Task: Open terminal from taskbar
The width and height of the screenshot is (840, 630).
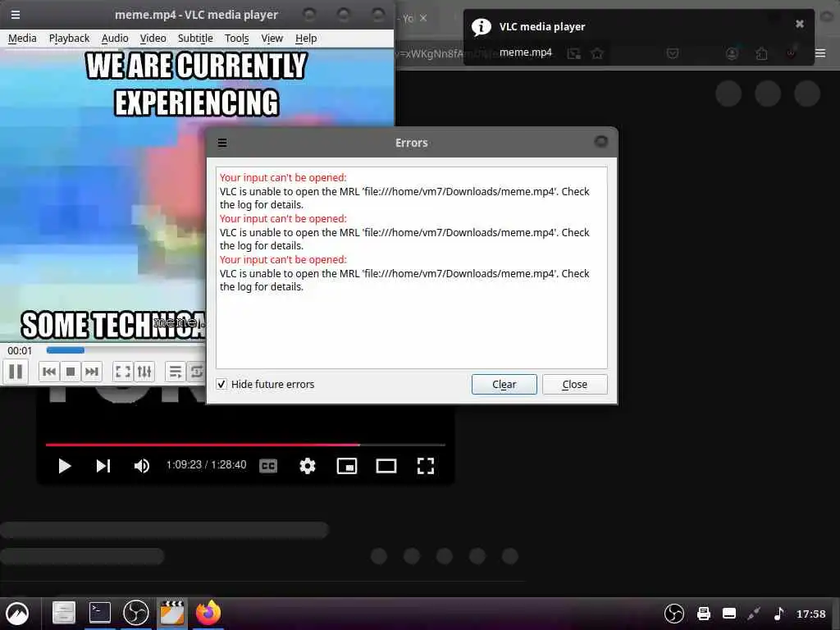Action: coord(99,613)
